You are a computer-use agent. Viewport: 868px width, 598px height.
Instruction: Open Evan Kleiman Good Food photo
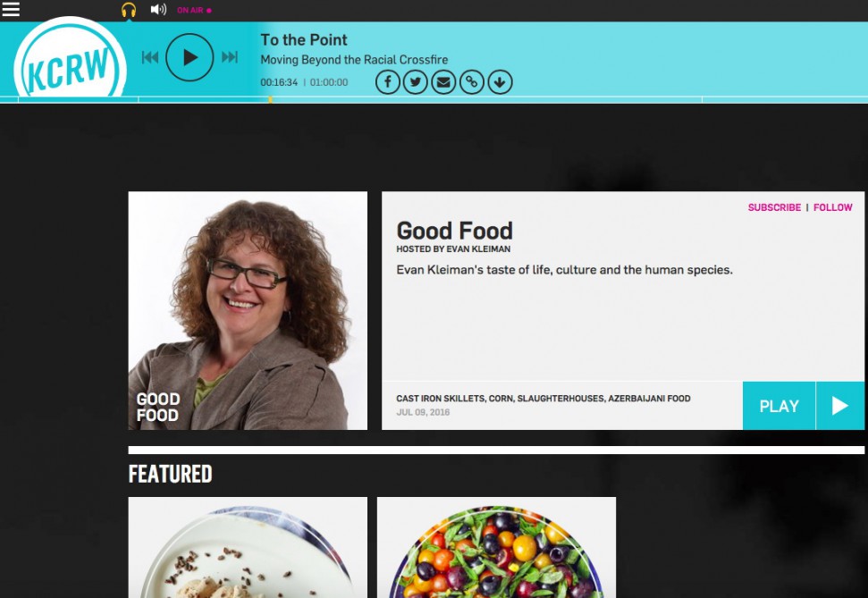point(248,311)
